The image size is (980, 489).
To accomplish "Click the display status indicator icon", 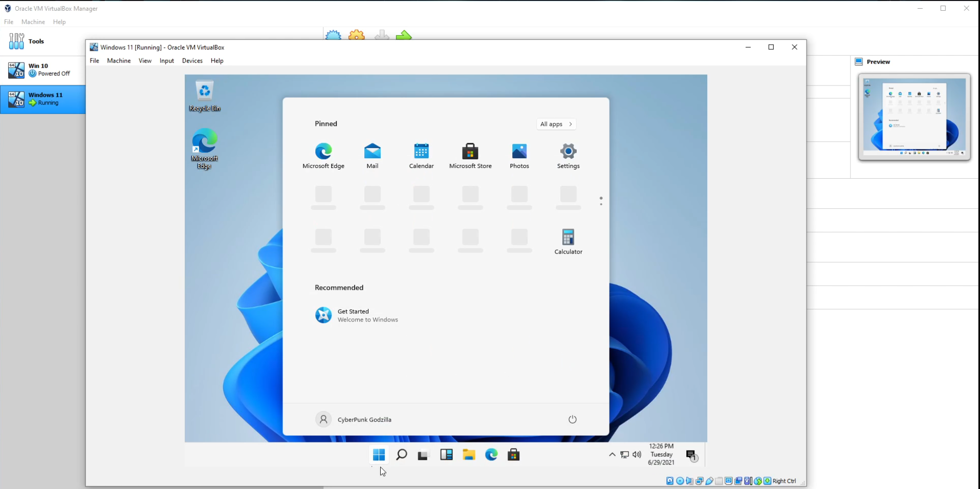I will [729, 481].
